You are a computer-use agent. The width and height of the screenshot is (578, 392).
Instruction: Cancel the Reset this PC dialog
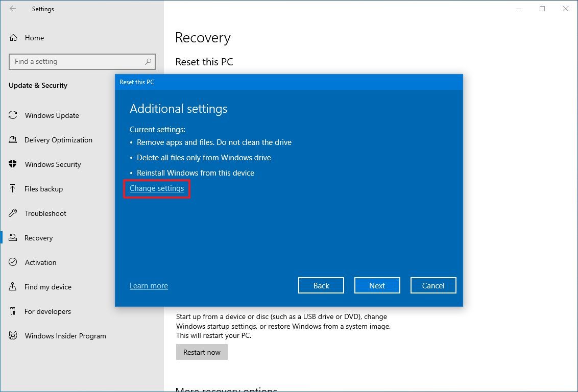[433, 285]
